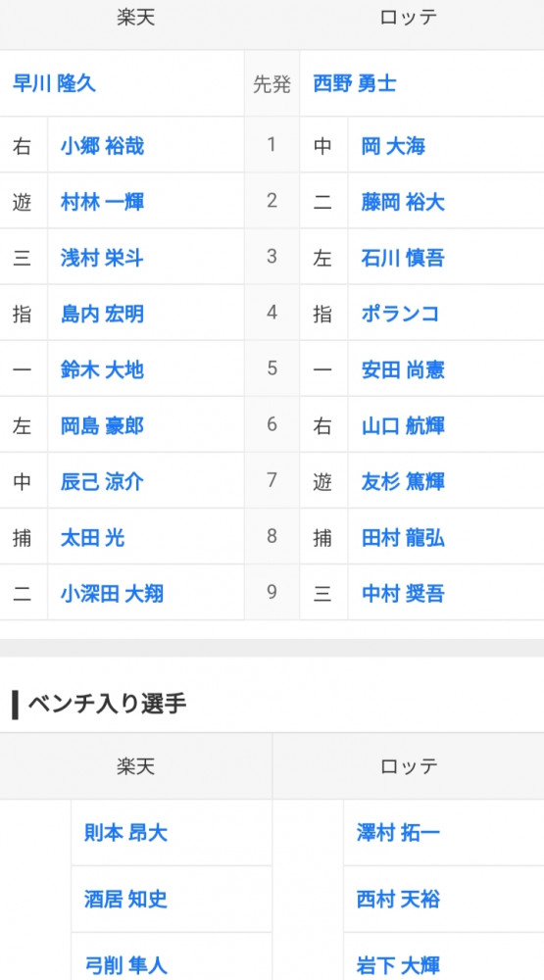Select 小深田 大翔 player link

point(112,593)
